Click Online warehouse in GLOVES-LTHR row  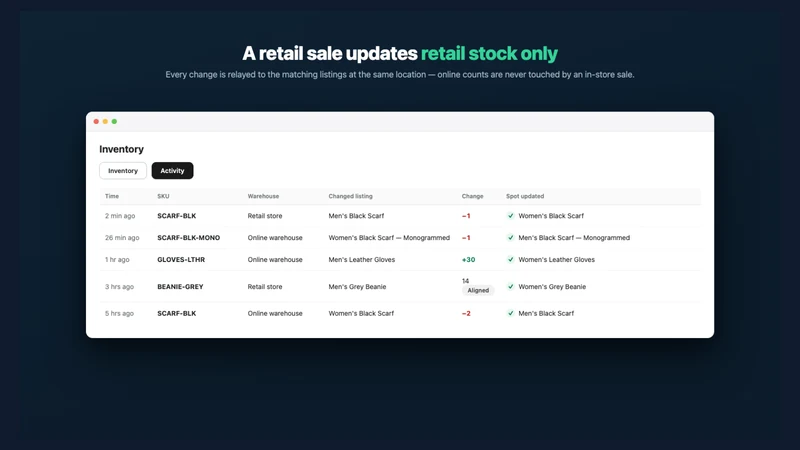(275, 260)
